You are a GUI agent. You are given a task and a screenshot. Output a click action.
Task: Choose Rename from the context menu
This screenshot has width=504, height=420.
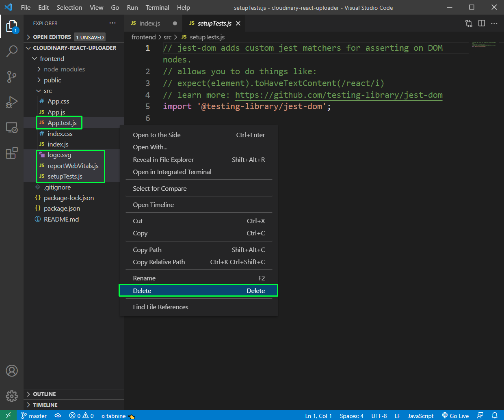tap(199, 278)
